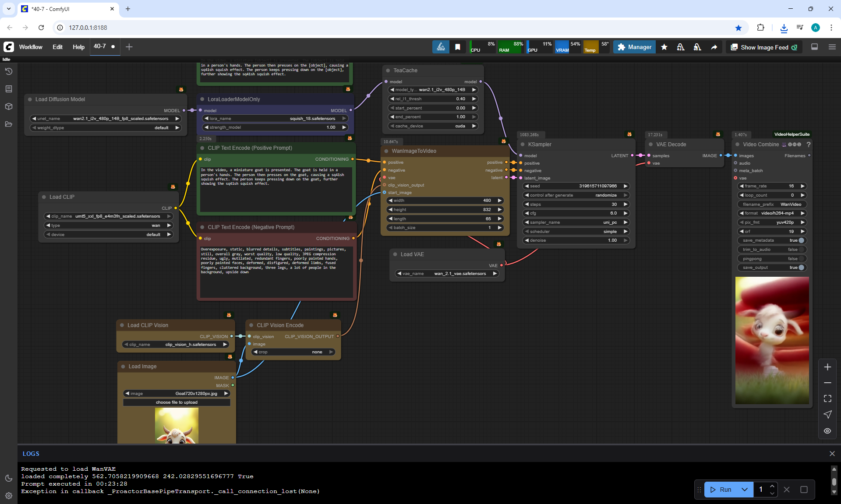Open Run button dropdown arrow
The height and width of the screenshot is (504, 841).
(x=744, y=490)
